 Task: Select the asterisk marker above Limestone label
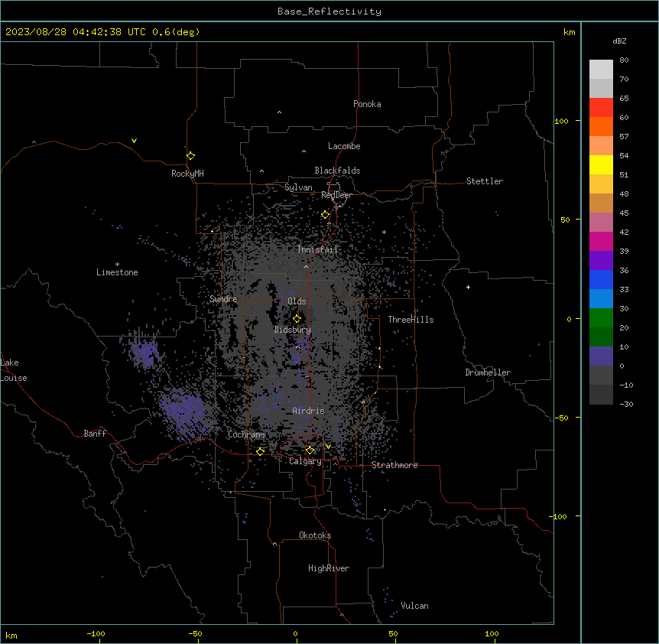[x=117, y=265]
